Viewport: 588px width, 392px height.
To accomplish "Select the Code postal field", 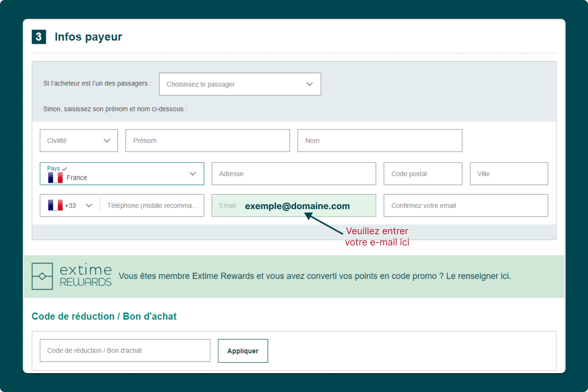I will (422, 174).
